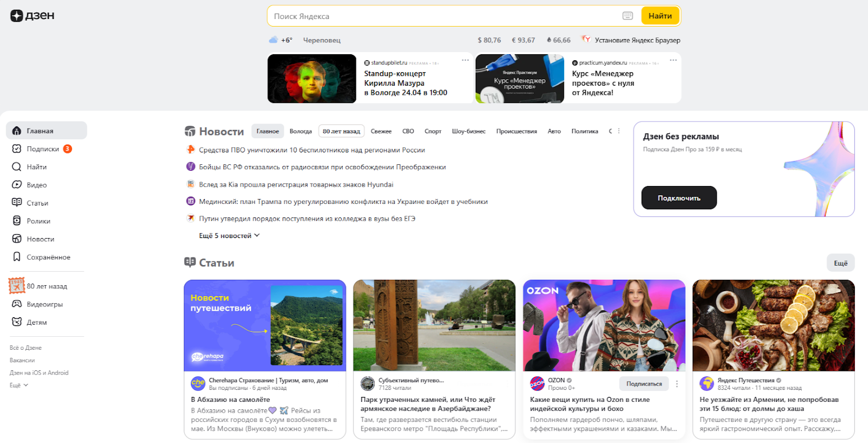
Task: Click the OZON channel avatar
Action: [537, 383]
